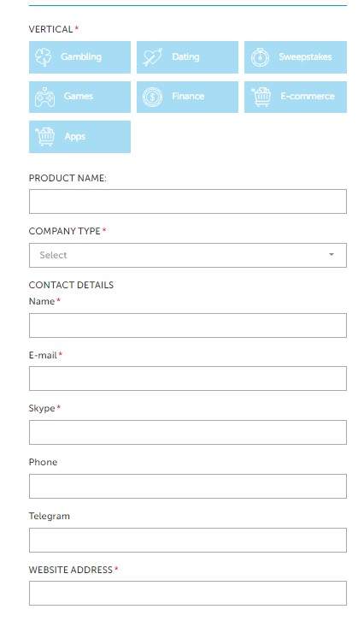Click the shopping cart E-commerce icon
This screenshot has height=627, width=364.
pyautogui.click(x=261, y=97)
